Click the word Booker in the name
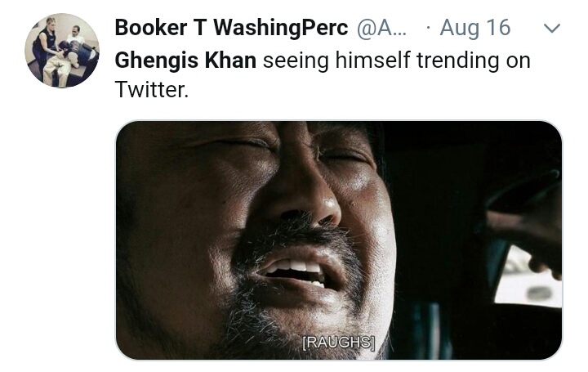The width and height of the screenshot is (588, 372). [x=151, y=28]
